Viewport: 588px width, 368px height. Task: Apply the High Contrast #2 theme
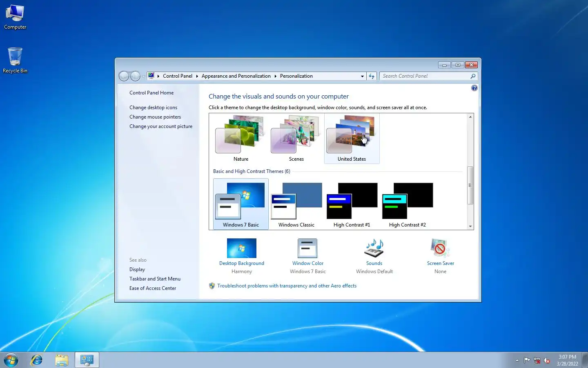coord(407,204)
